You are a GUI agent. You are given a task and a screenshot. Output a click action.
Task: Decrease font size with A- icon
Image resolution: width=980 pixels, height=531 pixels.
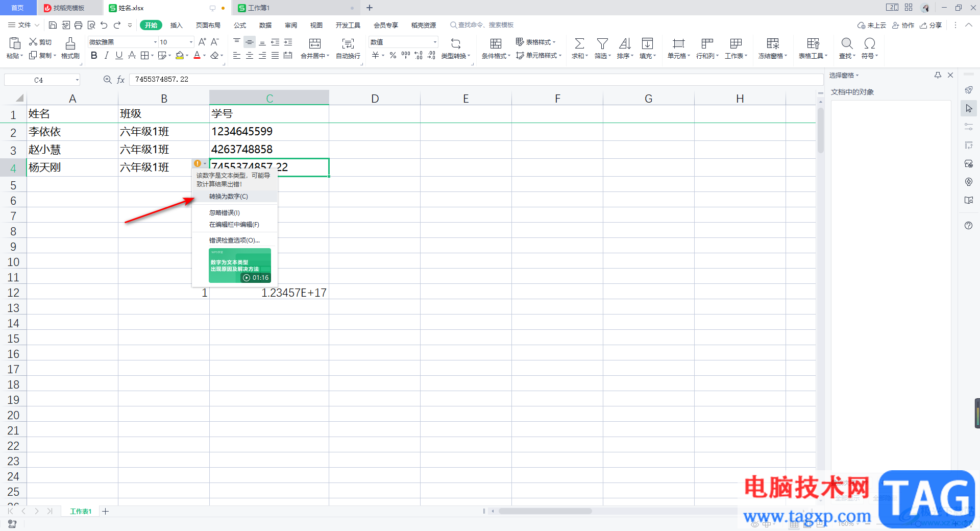(x=215, y=42)
